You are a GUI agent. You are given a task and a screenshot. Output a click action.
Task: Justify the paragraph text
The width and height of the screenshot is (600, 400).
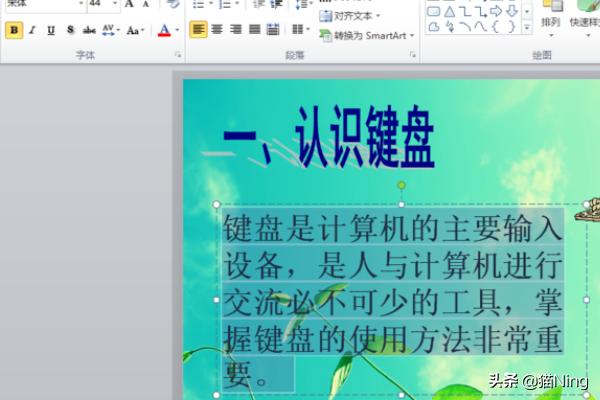pyautogui.click(x=254, y=29)
